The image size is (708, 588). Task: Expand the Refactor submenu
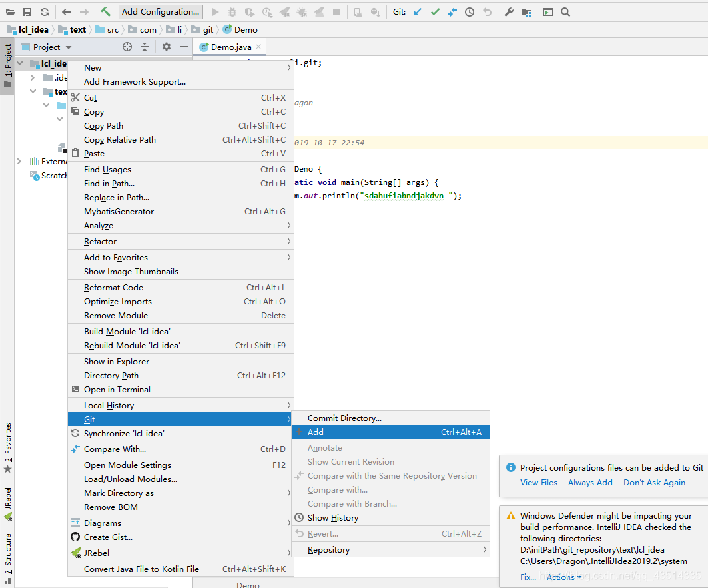pyautogui.click(x=180, y=242)
